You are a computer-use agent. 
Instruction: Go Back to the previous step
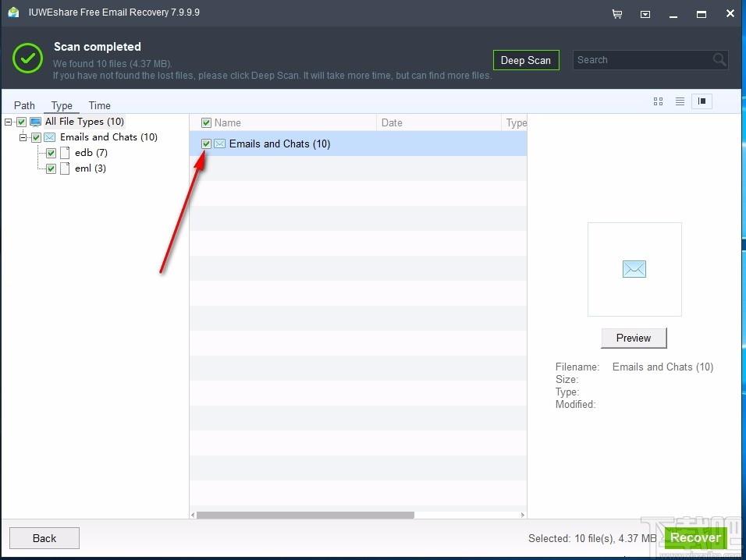pos(44,538)
